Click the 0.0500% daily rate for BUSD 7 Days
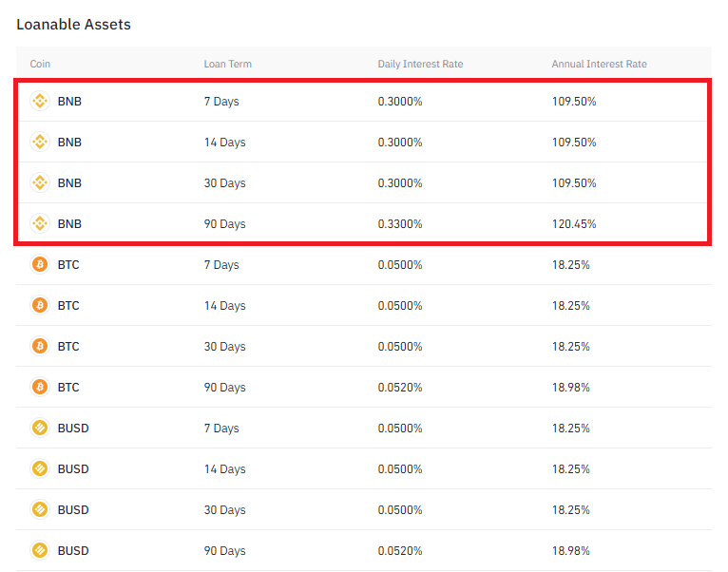Screen dimensions: 728x572 click(x=400, y=429)
